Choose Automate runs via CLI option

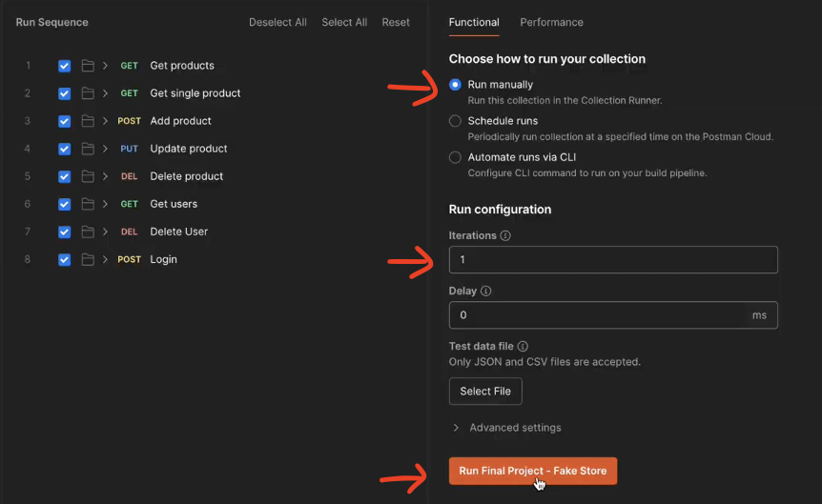coord(455,157)
